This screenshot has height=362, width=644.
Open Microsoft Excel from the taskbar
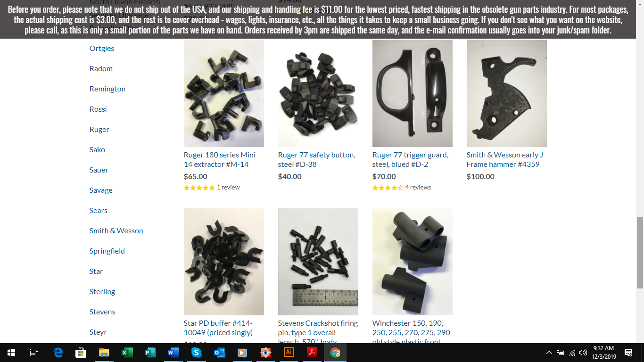pos(127,353)
